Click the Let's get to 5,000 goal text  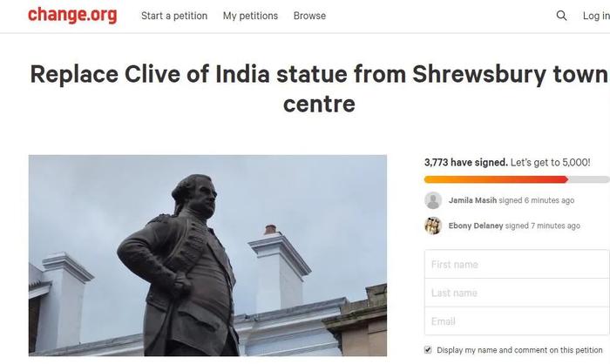pos(551,162)
